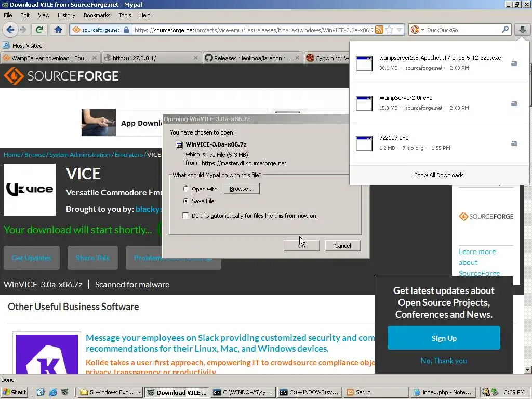Click the Share This button
Image resolution: width=532 pixels, height=399 pixels.
[92, 258]
